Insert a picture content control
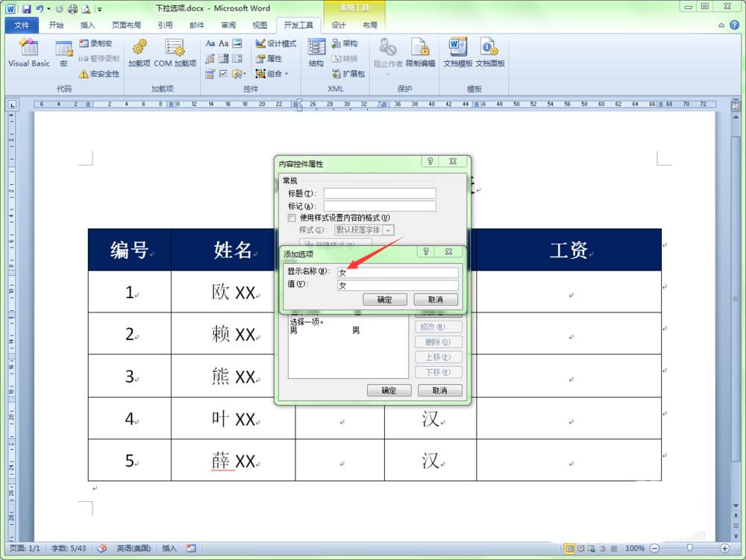The height and width of the screenshot is (560, 746). point(237,43)
